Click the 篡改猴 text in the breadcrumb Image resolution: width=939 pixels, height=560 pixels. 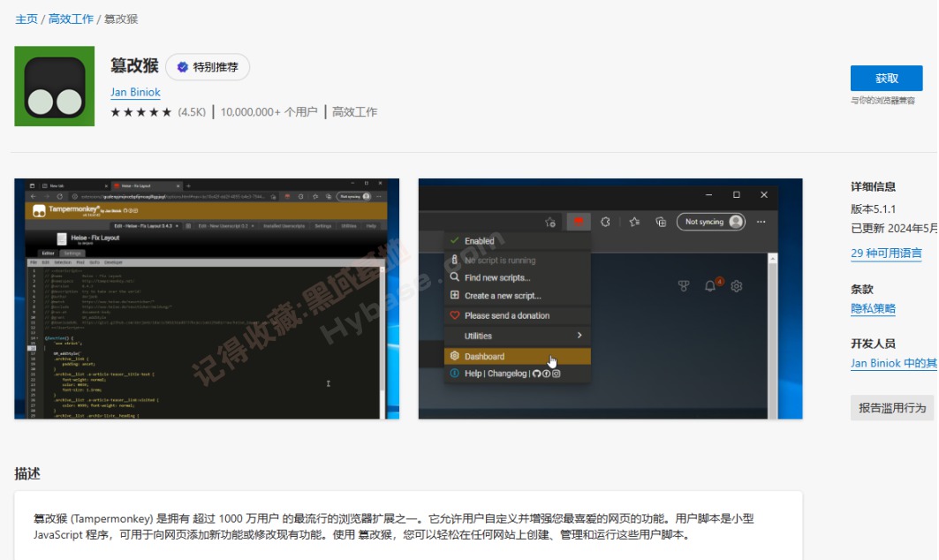[x=121, y=19]
